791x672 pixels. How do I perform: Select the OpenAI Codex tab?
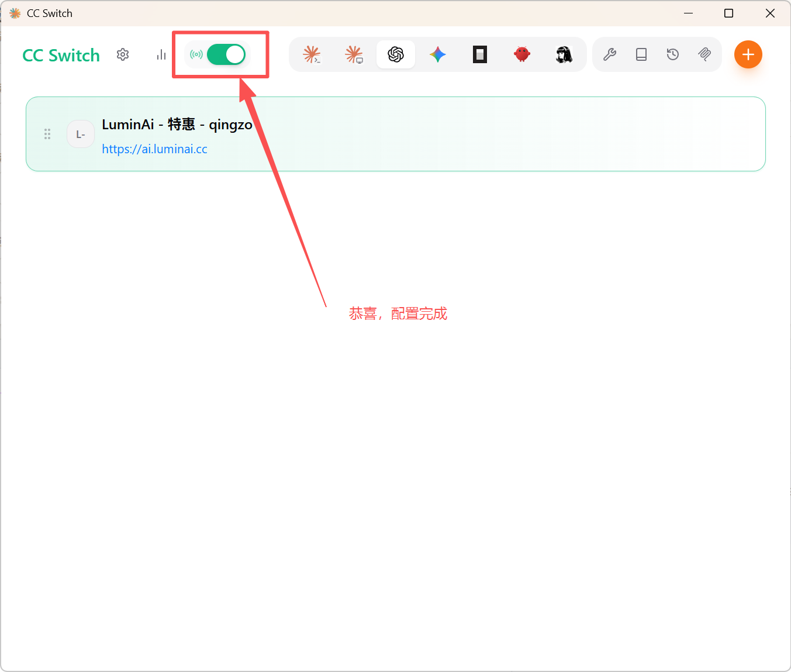pos(396,54)
